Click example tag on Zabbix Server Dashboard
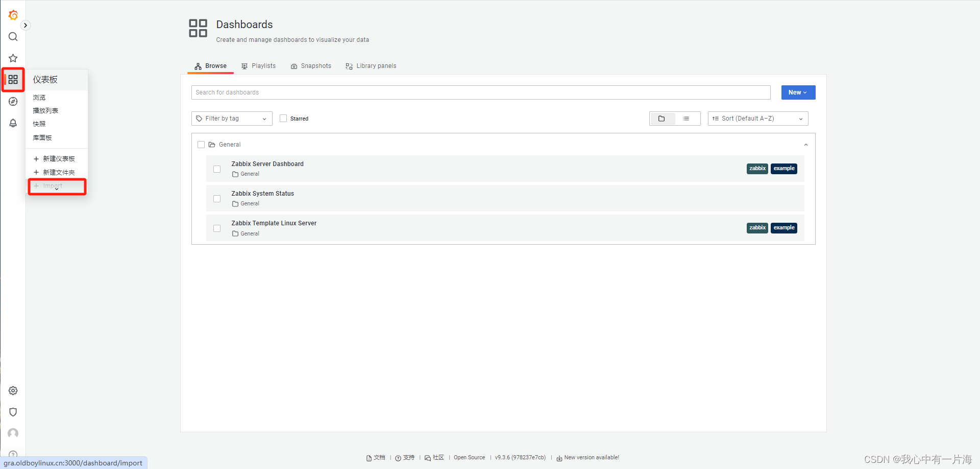980x469 pixels. (x=784, y=169)
